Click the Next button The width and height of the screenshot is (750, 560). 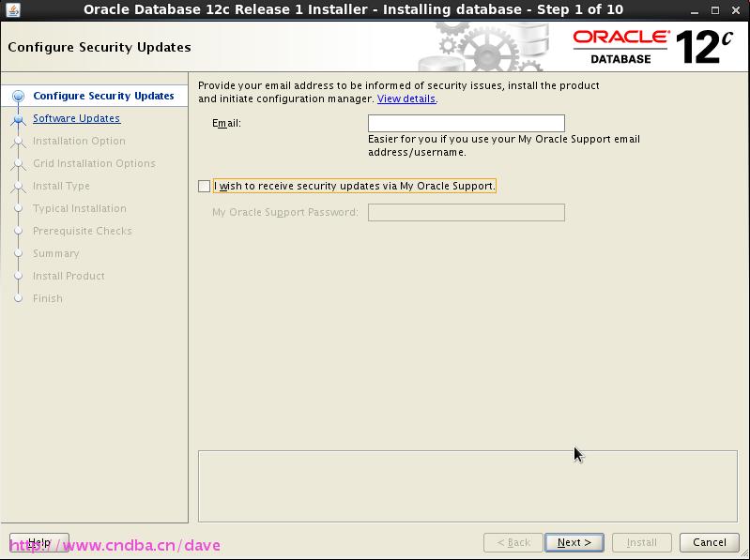coord(574,542)
